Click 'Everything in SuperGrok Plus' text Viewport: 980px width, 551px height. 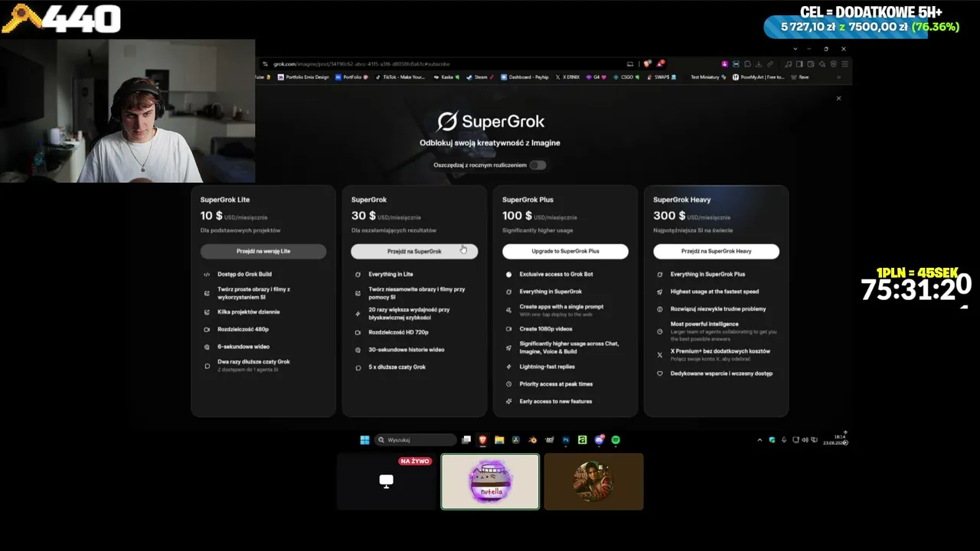[x=708, y=274]
